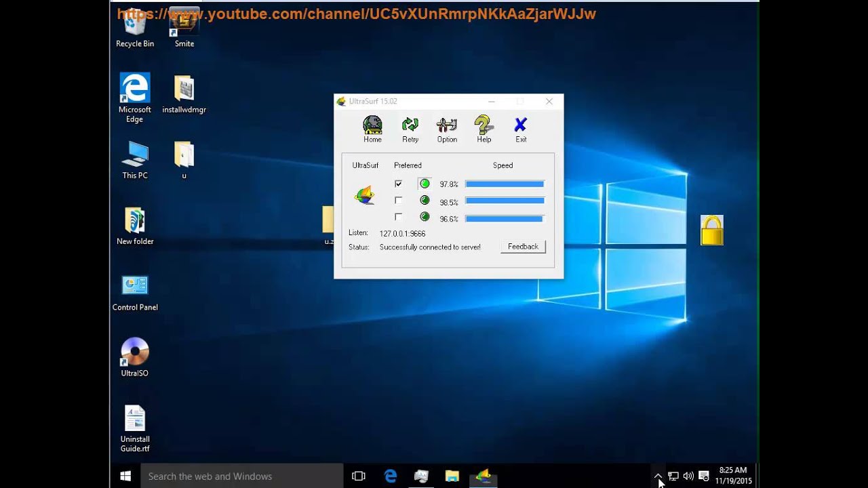Check the preferred box for 96.6% server
Image resolution: width=868 pixels, height=488 pixels.
click(x=398, y=217)
